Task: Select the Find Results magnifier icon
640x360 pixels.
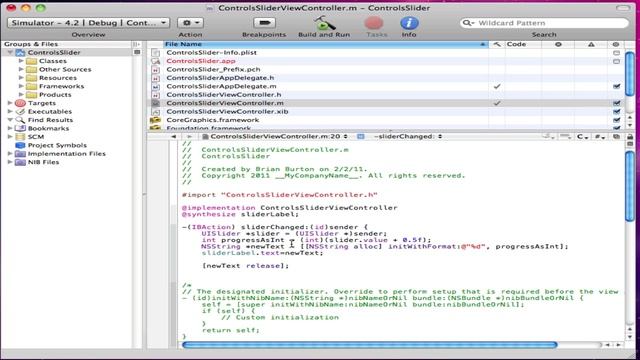Action: tap(20, 120)
